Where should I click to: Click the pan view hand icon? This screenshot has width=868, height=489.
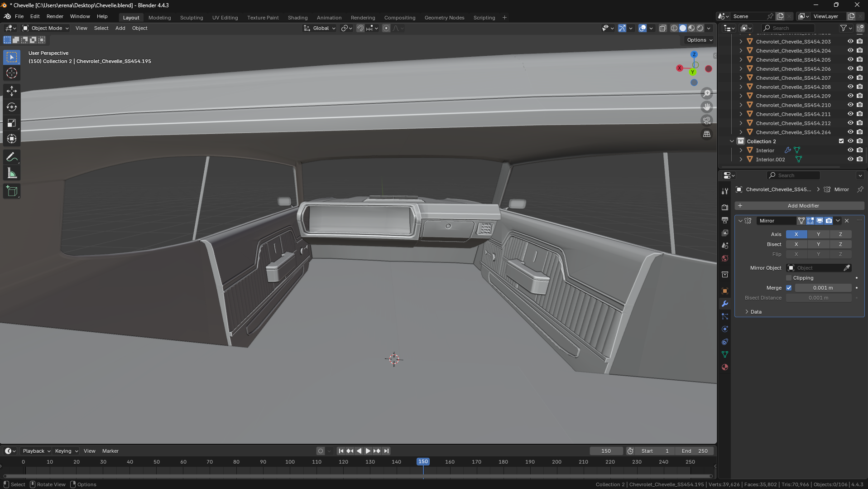pos(707,107)
